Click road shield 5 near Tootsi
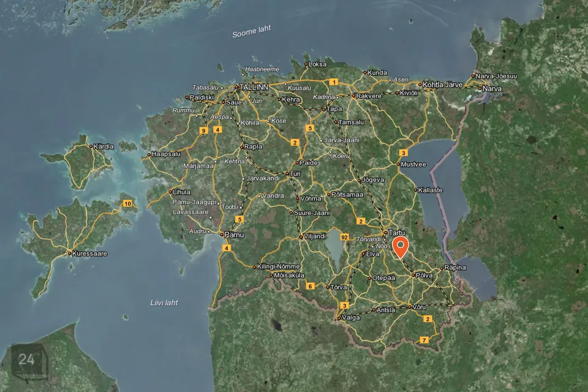 click(x=239, y=219)
